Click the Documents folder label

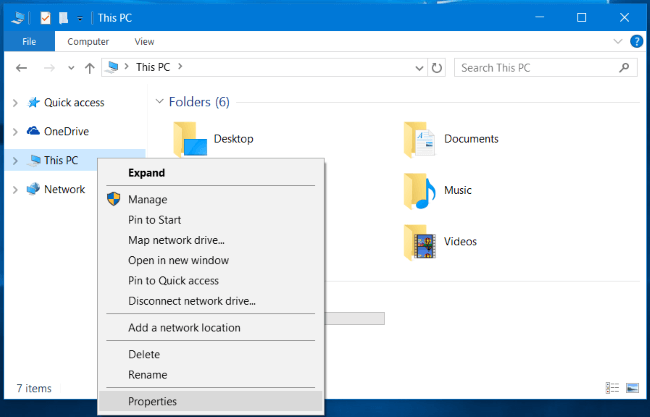(x=471, y=139)
